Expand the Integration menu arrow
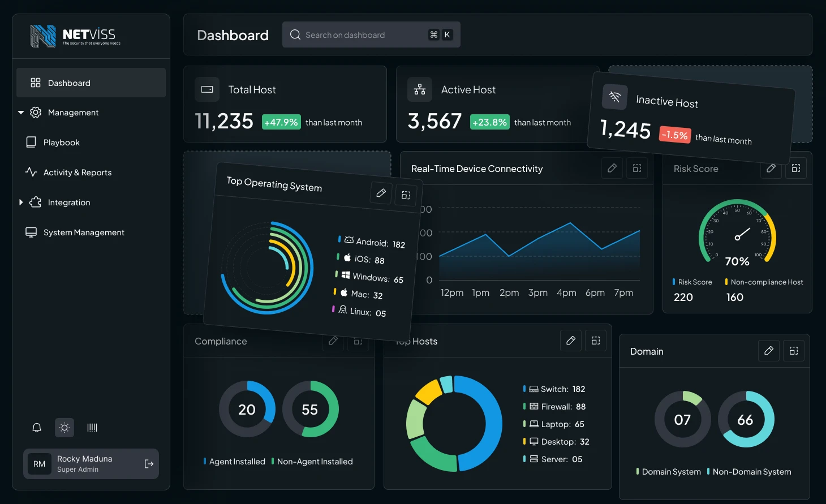The image size is (826, 504). (x=21, y=203)
